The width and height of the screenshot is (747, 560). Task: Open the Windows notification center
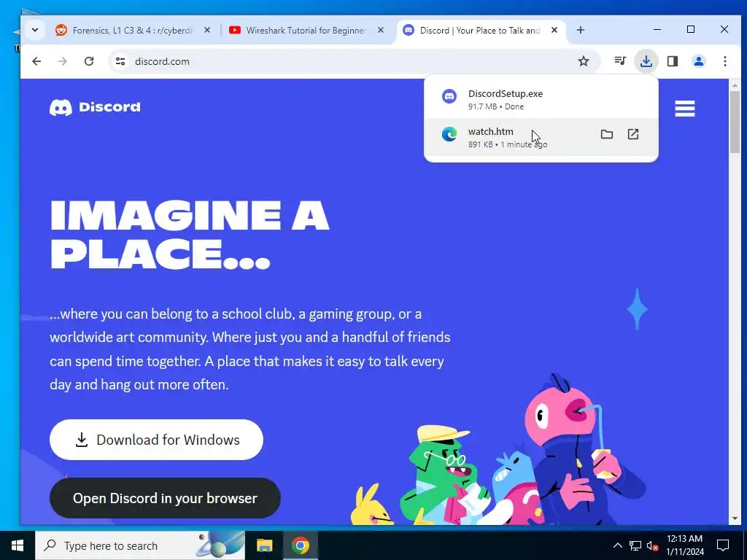[x=723, y=545]
